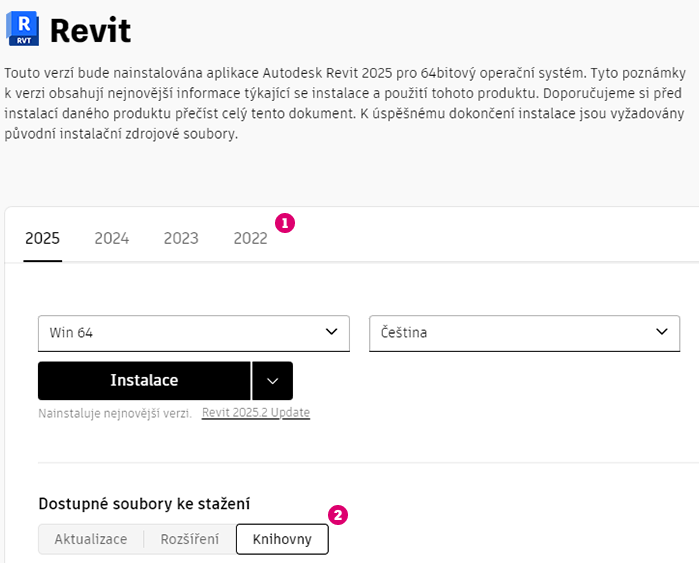Click the pink number 2 badge
The image size is (699, 563).
pos(338,516)
